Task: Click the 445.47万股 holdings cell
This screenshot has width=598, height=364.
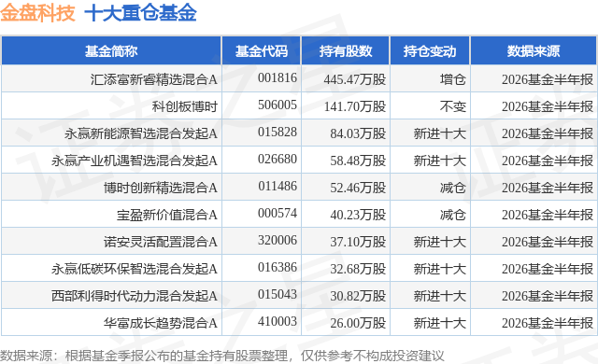Action: [x=355, y=79]
